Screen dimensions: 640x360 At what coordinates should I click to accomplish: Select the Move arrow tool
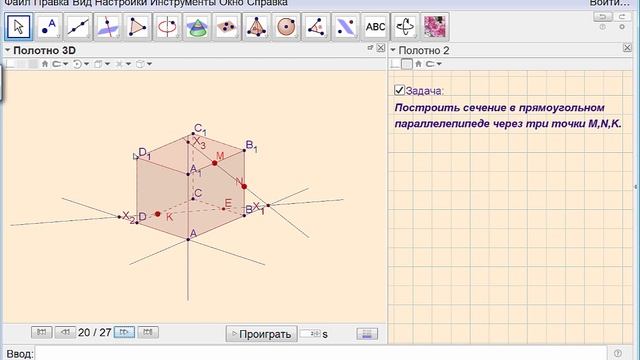click(x=18, y=27)
